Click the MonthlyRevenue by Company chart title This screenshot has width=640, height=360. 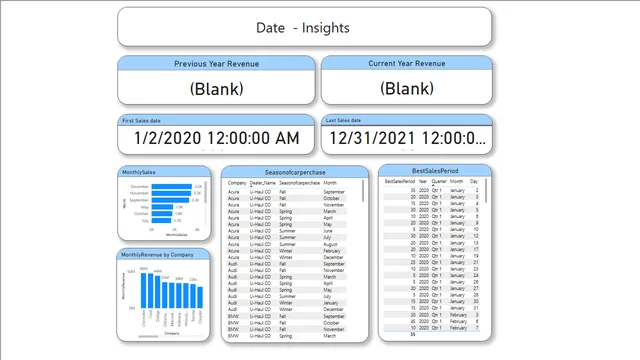[157, 255]
